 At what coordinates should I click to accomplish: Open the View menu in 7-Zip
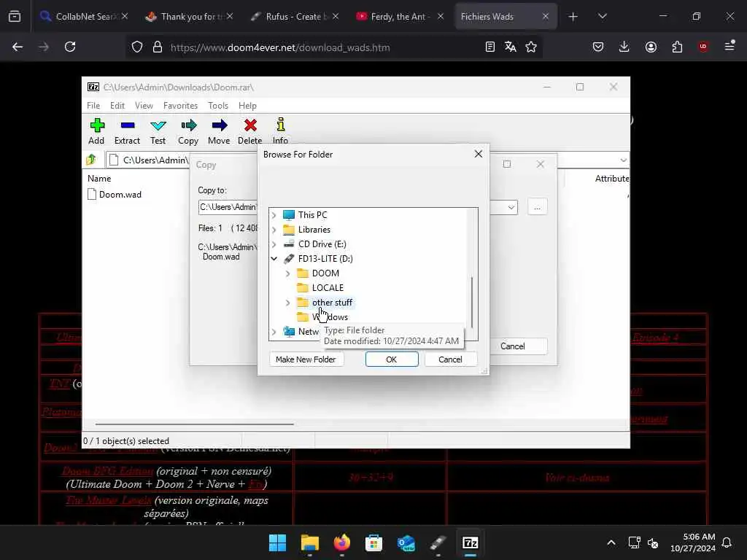[x=144, y=105]
